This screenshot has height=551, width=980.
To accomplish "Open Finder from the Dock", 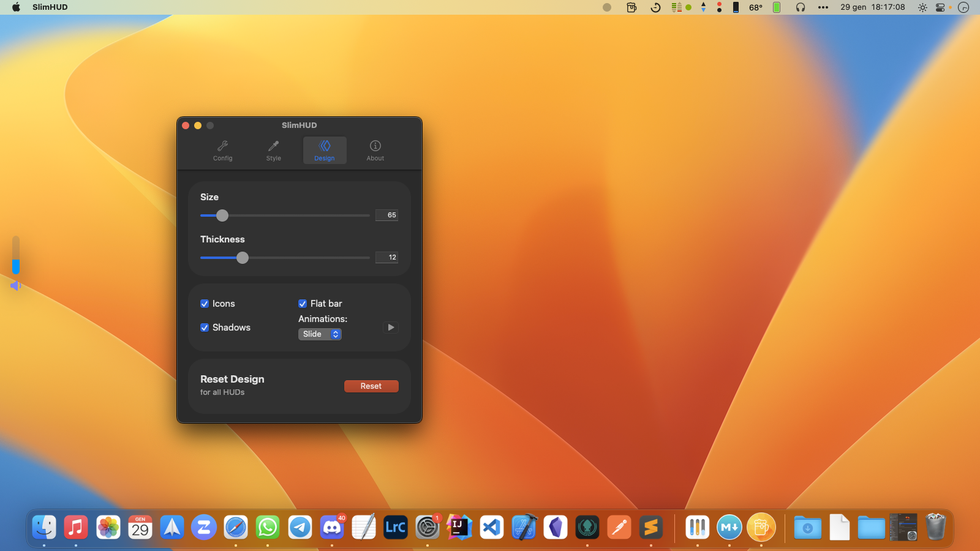I will pos(44,527).
